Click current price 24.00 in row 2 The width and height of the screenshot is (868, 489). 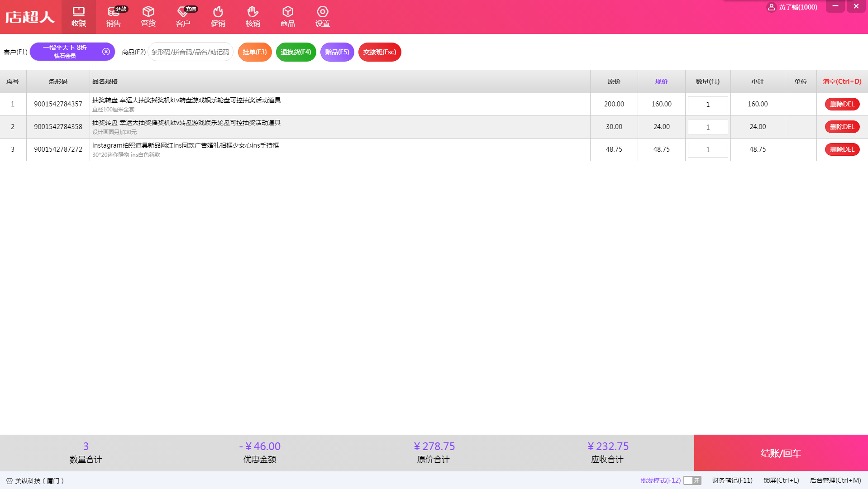[661, 127]
